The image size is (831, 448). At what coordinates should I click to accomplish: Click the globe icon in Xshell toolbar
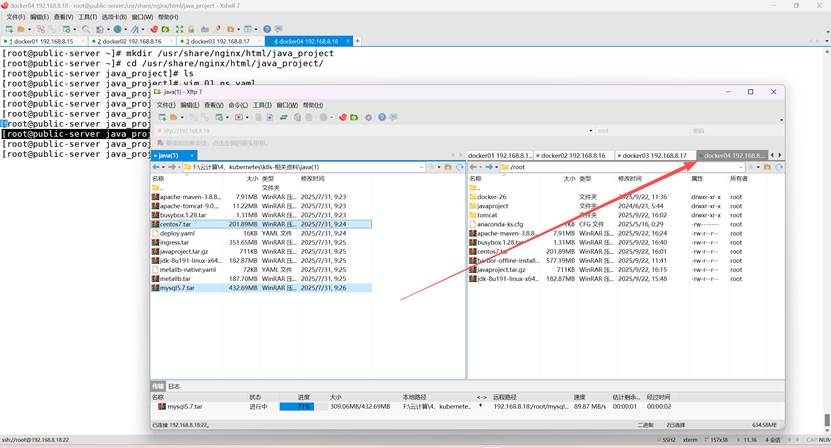coord(117,29)
